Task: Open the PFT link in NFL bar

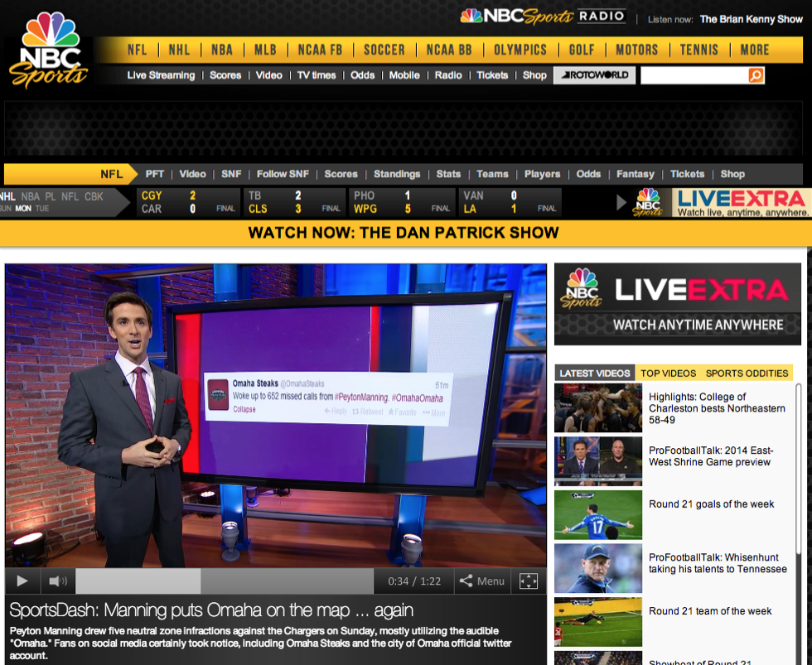Action: [154, 174]
